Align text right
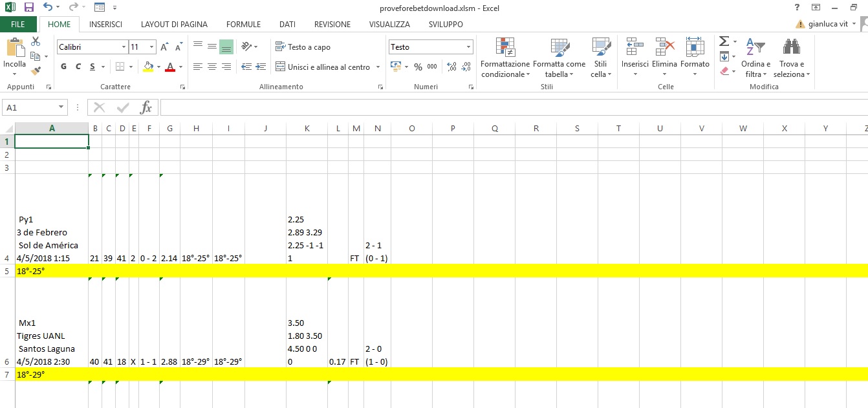Screen dimensions: 868x408 pos(226,67)
